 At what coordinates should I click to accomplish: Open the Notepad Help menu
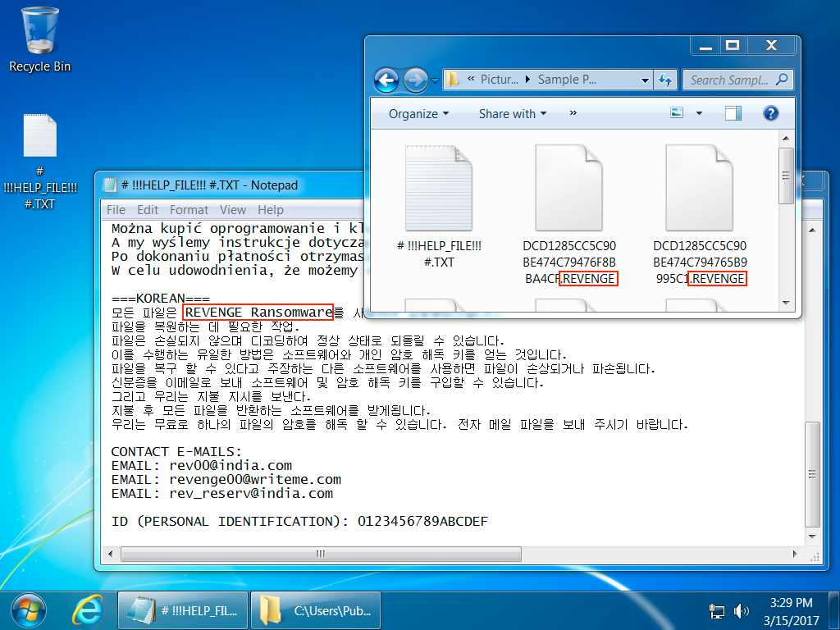pyautogui.click(x=271, y=210)
